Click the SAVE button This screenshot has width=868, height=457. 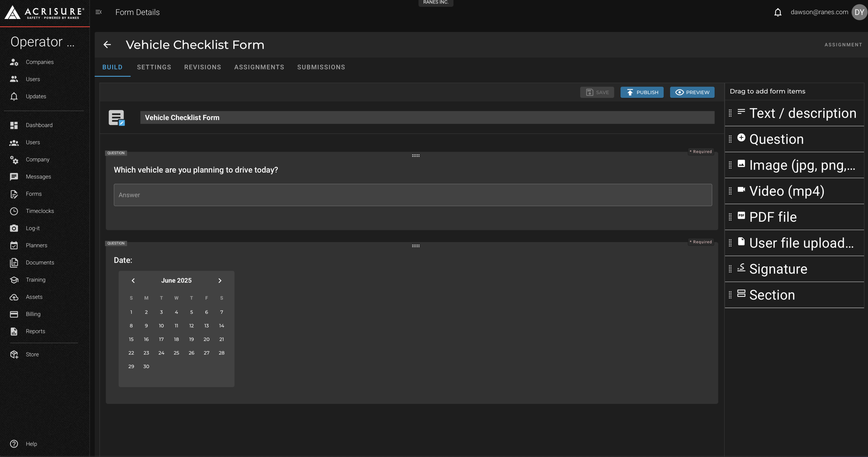coord(597,92)
